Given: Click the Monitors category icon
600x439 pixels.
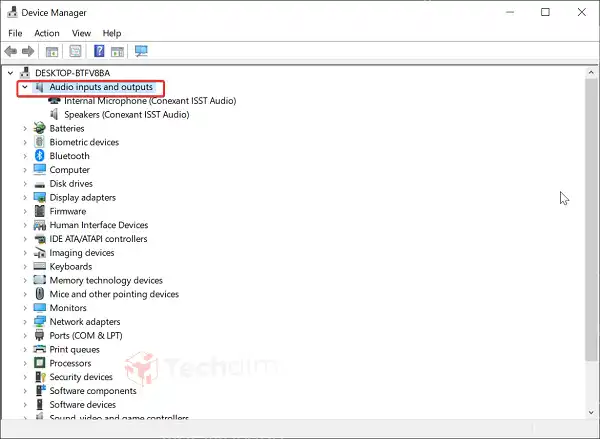Looking at the screenshot, I should (39, 308).
